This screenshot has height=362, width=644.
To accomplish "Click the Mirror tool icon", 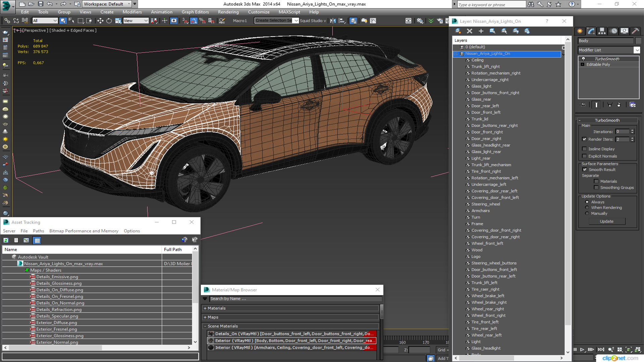I will click(333, 21).
